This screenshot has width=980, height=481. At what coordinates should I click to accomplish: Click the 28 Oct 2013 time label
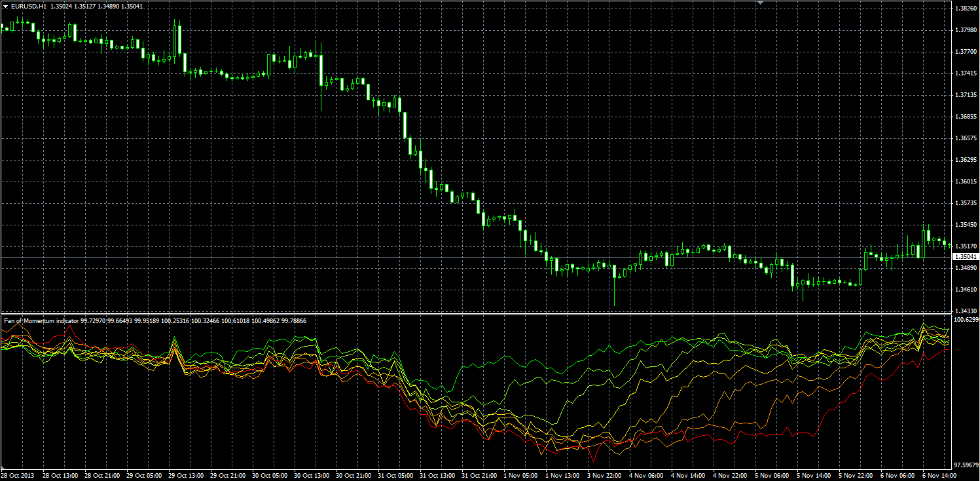click(16, 475)
